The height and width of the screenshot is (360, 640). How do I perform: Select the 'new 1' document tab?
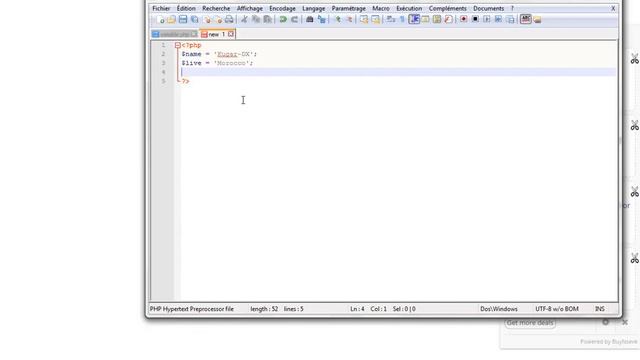217,34
